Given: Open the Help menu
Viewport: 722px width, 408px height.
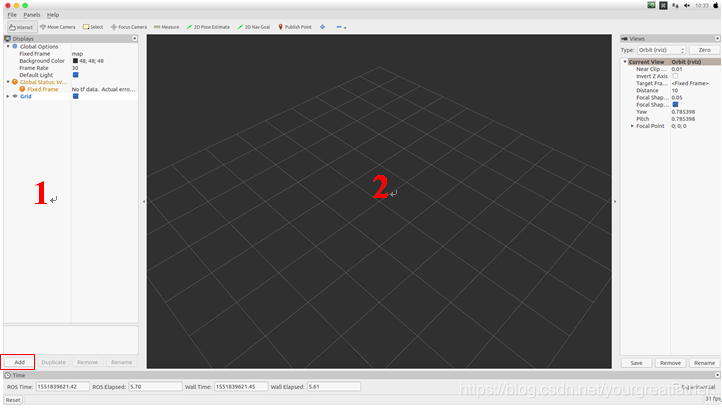Looking at the screenshot, I should (x=53, y=15).
